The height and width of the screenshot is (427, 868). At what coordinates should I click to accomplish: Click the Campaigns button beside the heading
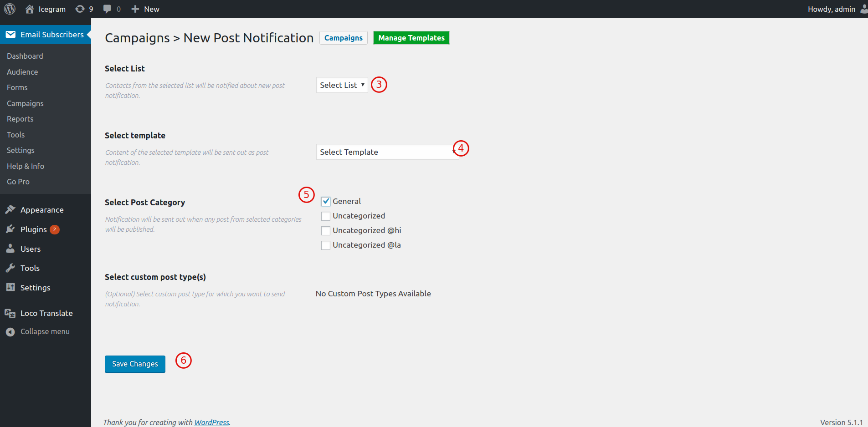point(344,38)
